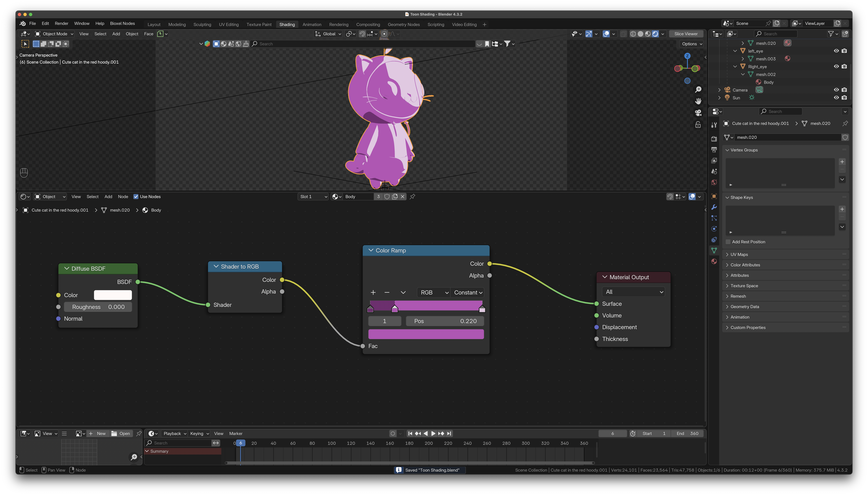Add a new workspace with plus icon
This screenshot has width=868, height=495.
point(485,24)
